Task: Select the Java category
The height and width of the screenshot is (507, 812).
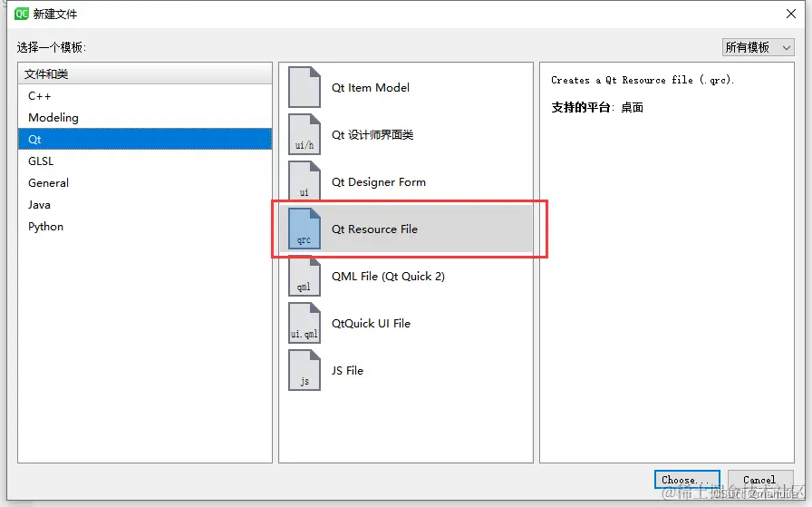Action: [x=145, y=205]
